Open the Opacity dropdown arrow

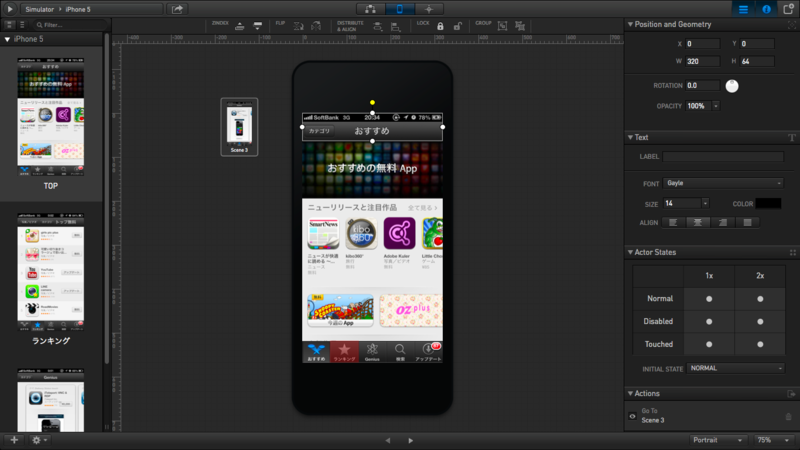(716, 106)
